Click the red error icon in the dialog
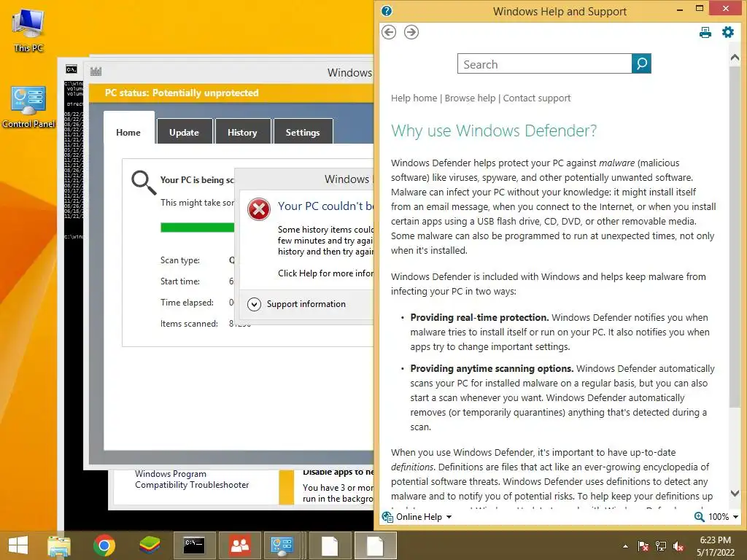Viewport: 747px width, 560px height. [x=259, y=209]
